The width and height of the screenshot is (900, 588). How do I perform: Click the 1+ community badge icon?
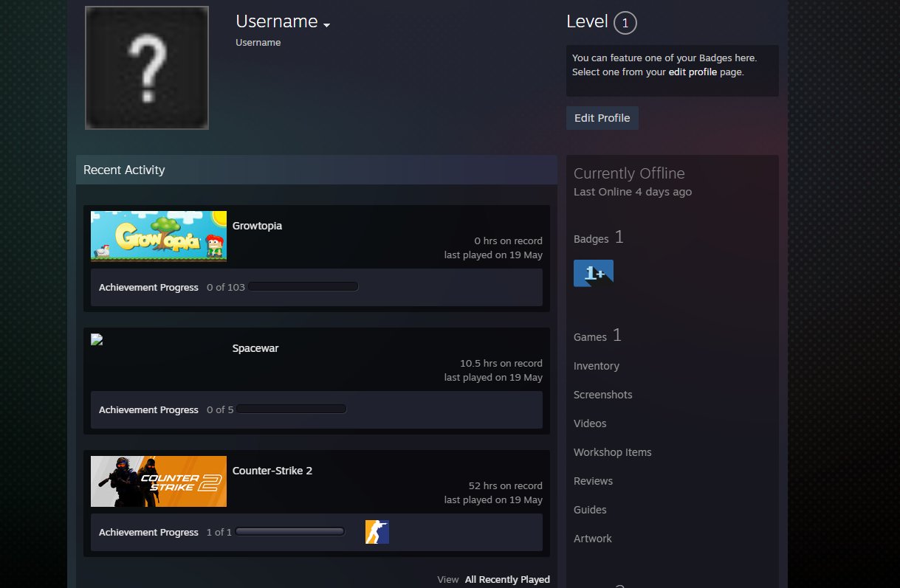(594, 274)
